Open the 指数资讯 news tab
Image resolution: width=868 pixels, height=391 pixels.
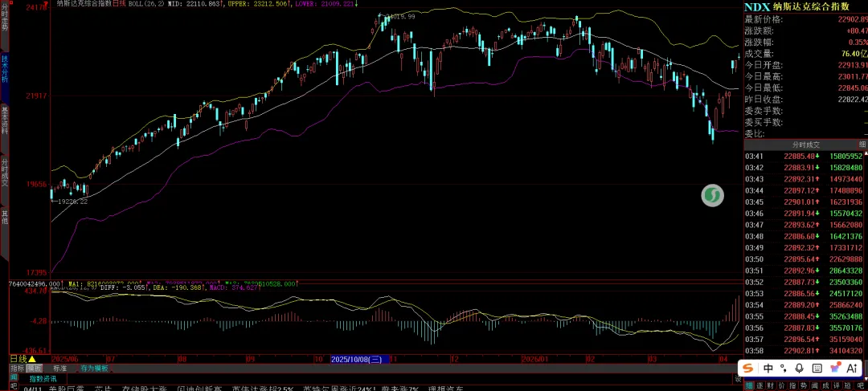43,379
